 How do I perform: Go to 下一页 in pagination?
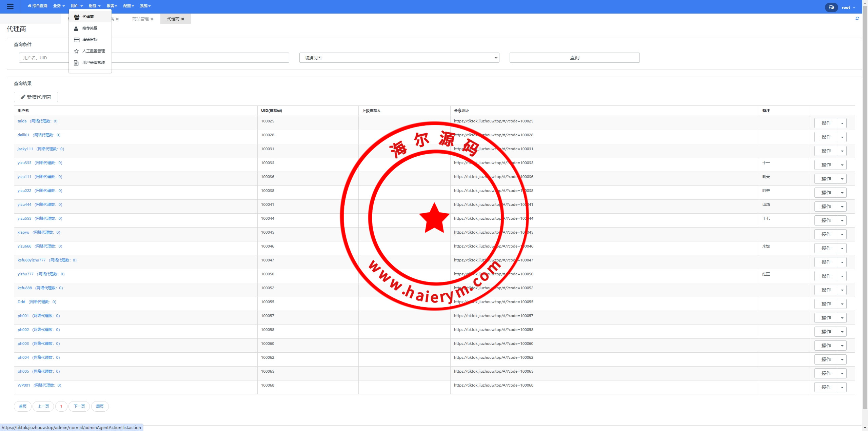pos(79,406)
